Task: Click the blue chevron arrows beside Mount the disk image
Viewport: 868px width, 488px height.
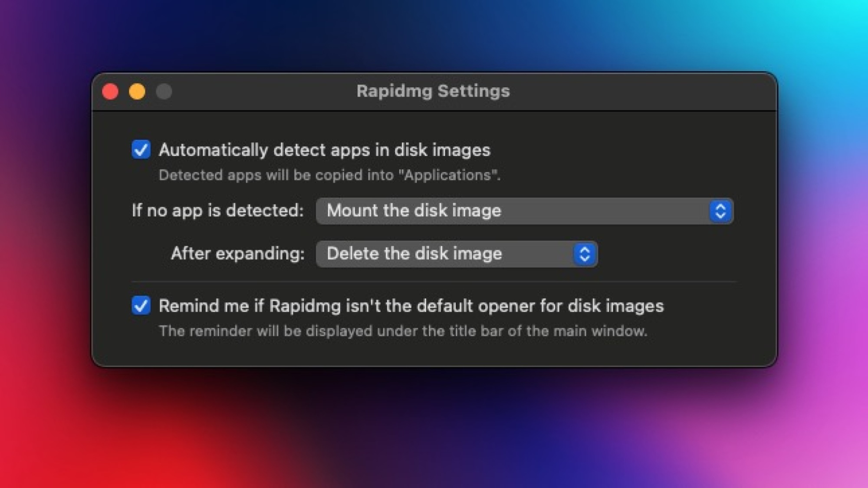Action: coord(720,211)
